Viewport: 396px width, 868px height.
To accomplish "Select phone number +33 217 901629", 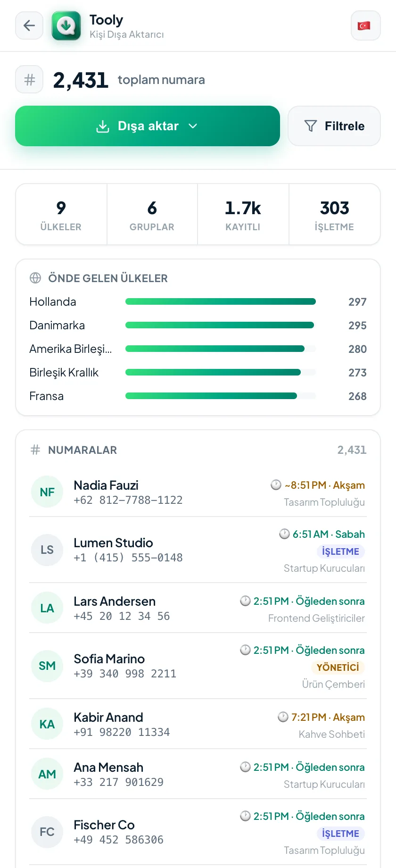I will [118, 782].
